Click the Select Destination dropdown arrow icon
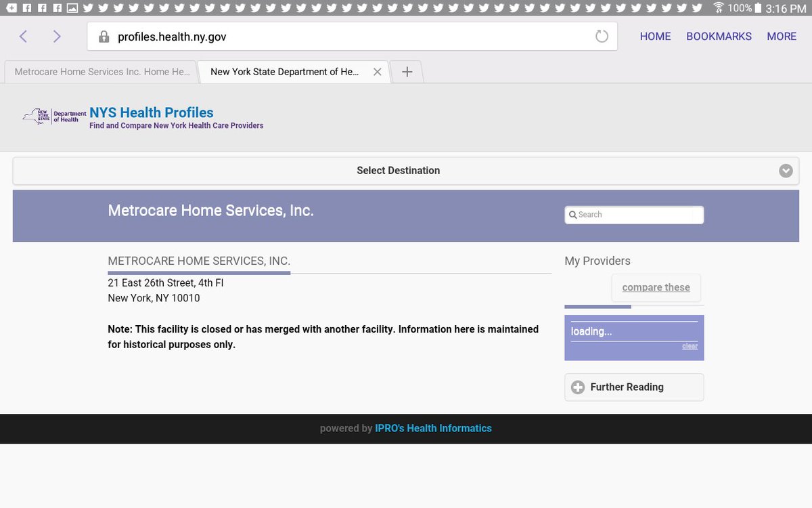Image resolution: width=812 pixels, height=508 pixels. click(786, 171)
